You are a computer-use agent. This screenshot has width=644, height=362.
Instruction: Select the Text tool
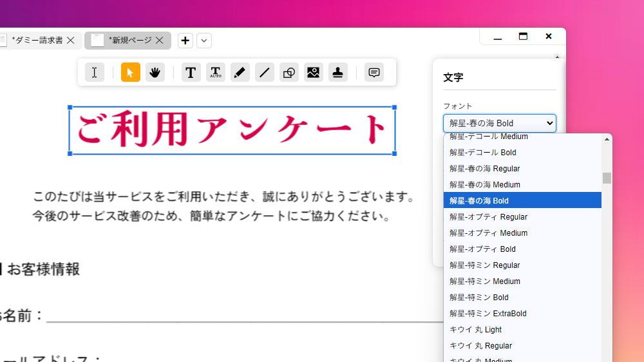[x=191, y=73]
